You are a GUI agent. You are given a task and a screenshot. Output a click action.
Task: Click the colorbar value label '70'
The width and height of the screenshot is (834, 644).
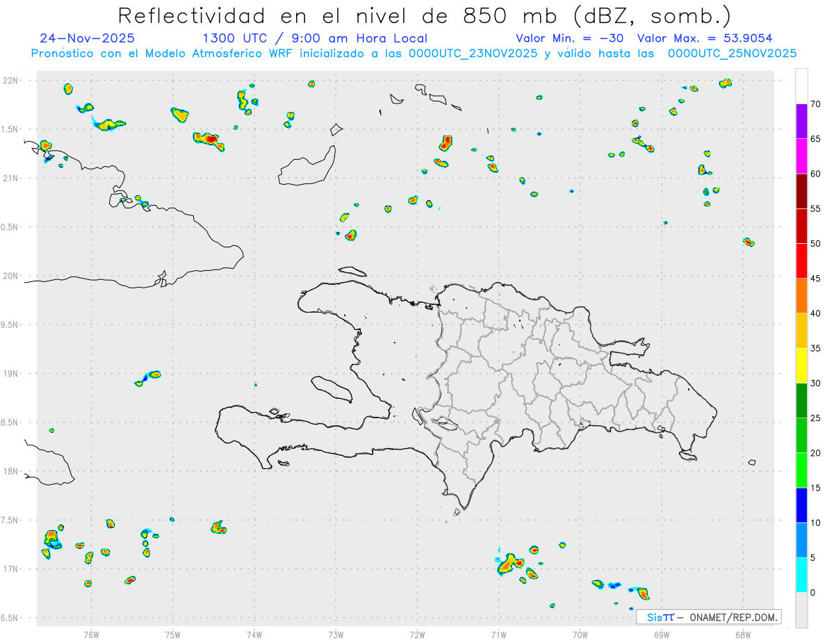coord(816,104)
